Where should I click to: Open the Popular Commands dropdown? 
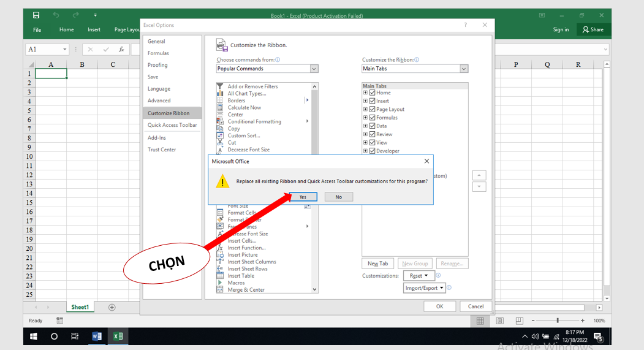pyautogui.click(x=314, y=69)
